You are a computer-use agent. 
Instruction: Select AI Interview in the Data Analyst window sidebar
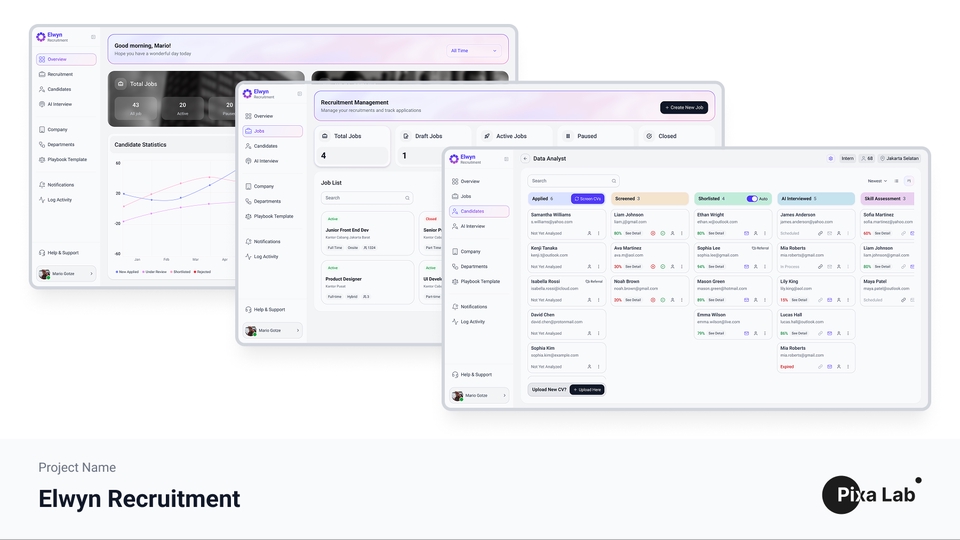coord(472,226)
